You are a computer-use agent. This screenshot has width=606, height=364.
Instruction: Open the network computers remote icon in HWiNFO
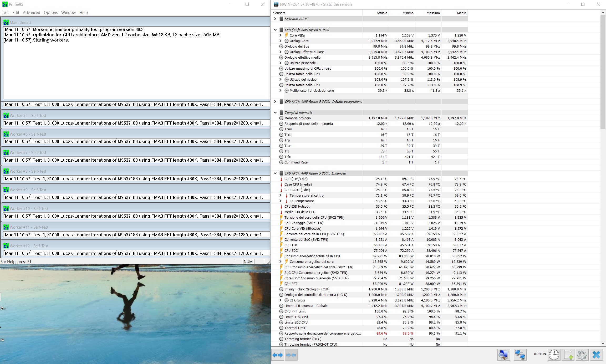coord(520,355)
